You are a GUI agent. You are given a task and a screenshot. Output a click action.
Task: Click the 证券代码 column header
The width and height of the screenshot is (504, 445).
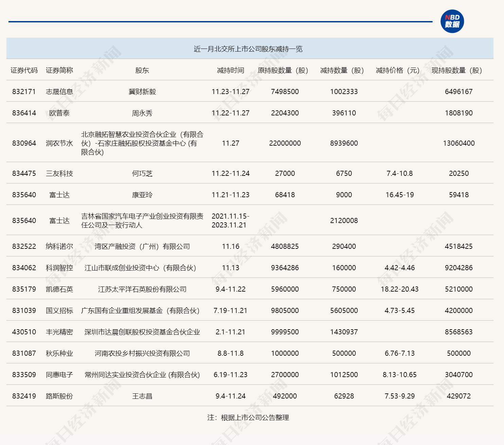pyautogui.click(x=24, y=70)
